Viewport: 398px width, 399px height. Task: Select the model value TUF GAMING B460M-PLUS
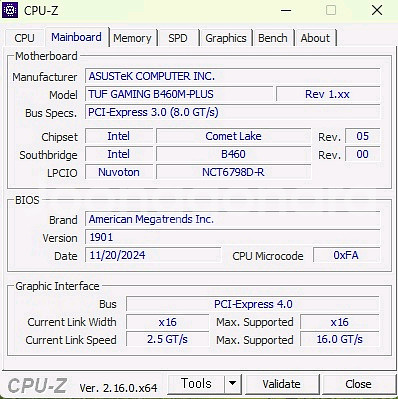179,94
